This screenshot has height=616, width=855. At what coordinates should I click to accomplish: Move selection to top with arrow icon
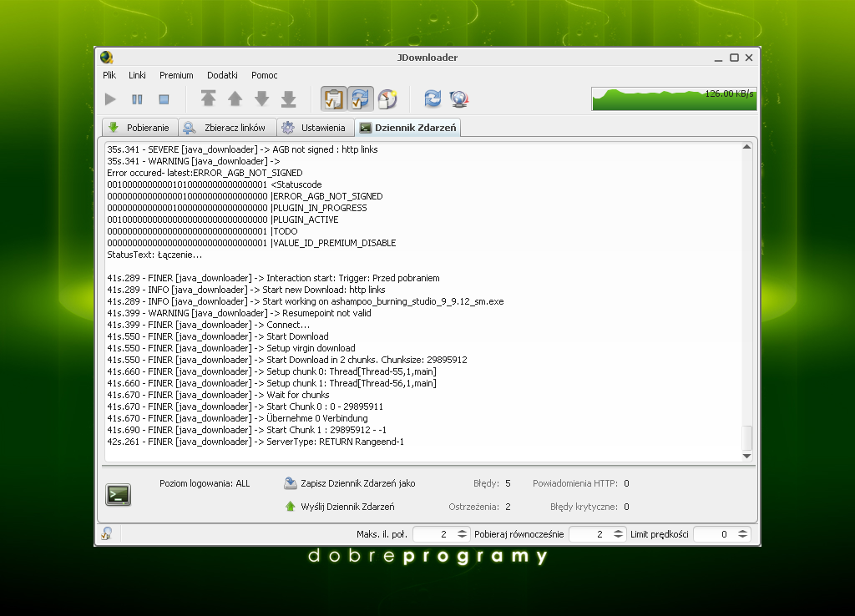208,99
